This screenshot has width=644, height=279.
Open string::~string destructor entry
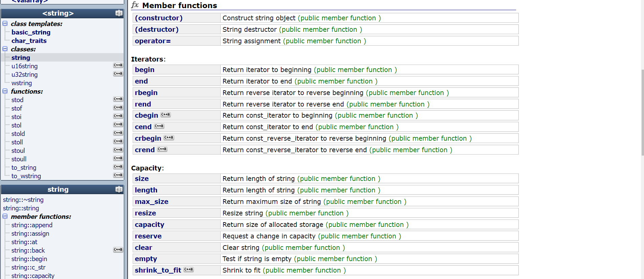coord(23,200)
